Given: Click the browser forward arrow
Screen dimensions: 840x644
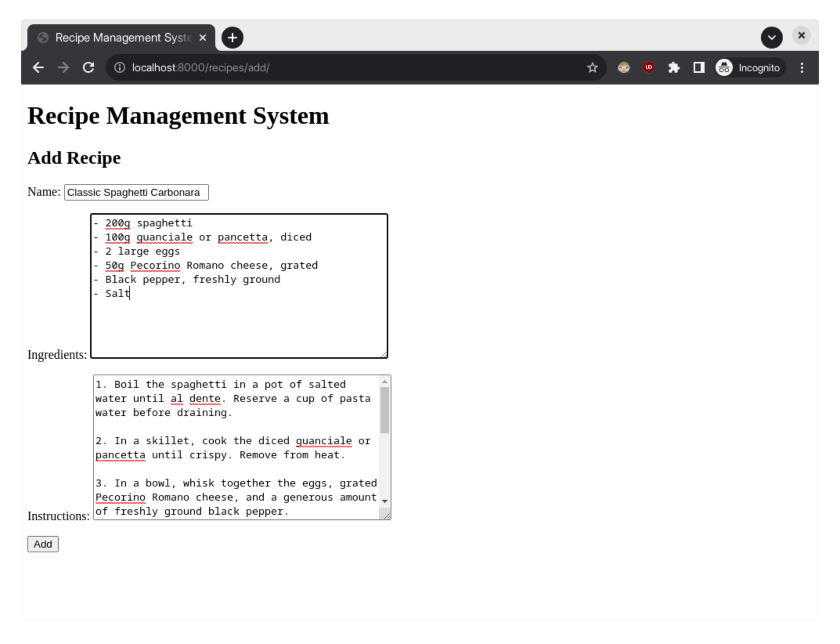Looking at the screenshot, I should 63,68.
